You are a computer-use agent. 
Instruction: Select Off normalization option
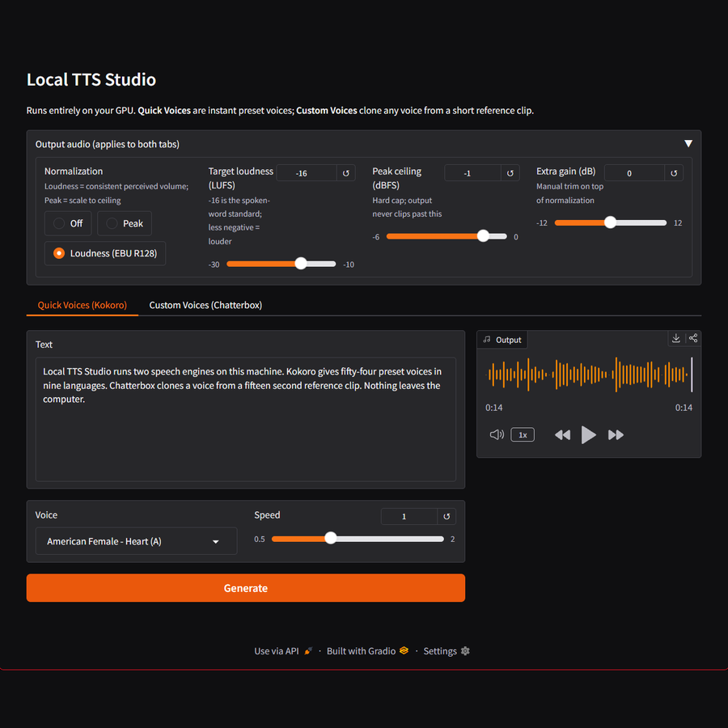pos(68,223)
